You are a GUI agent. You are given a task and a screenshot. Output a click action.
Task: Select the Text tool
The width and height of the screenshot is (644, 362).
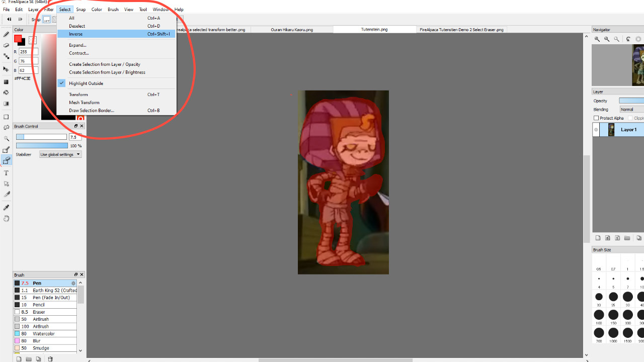(x=6, y=173)
